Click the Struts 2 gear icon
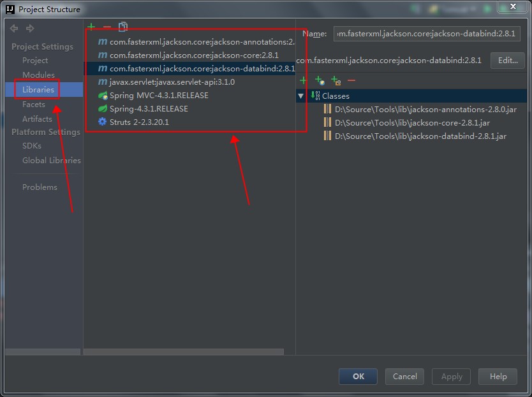Image resolution: width=532 pixels, height=397 pixels. point(102,122)
